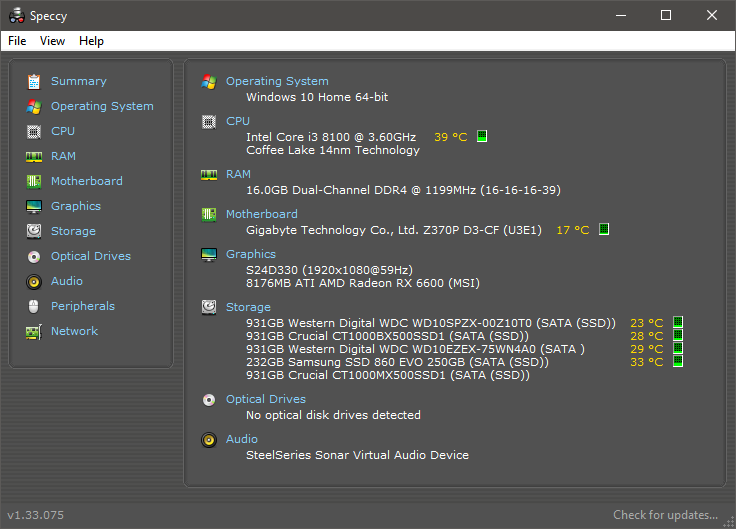The width and height of the screenshot is (736, 529).
Task: Click the Graphics heading link in main panel
Action: tap(251, 254)
